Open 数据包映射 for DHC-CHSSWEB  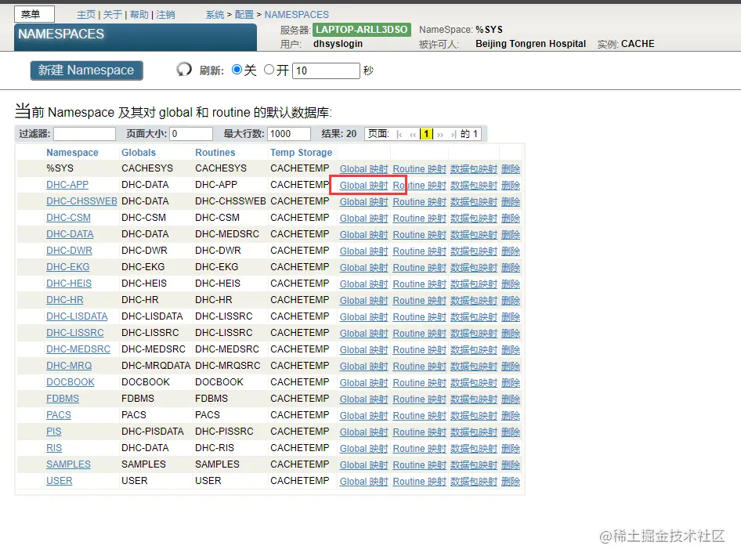[474, 202]
